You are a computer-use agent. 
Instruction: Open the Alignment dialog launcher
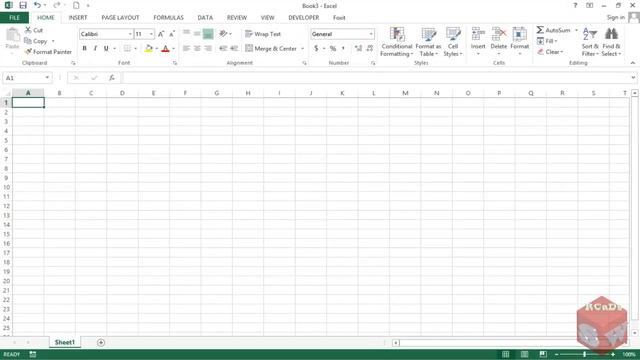click(x=304, y=63)
